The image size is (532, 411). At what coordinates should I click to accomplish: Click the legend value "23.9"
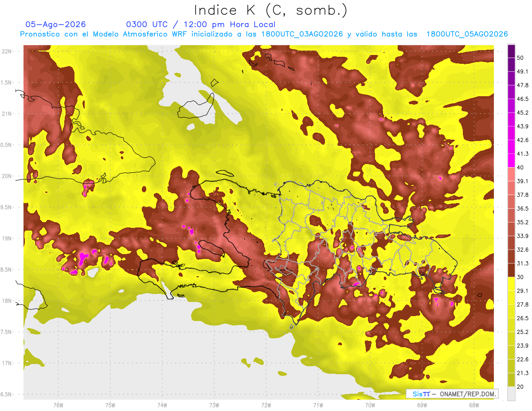pos(523,346)
